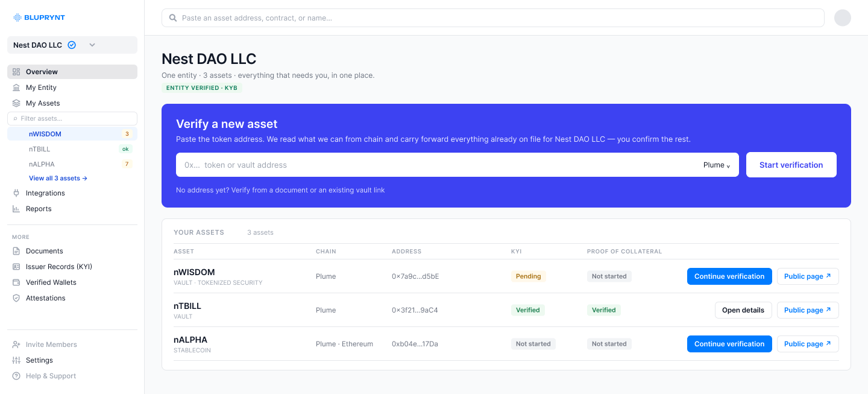Open Documents section
This screenshot has width=868, height=394.
(72, 251)
